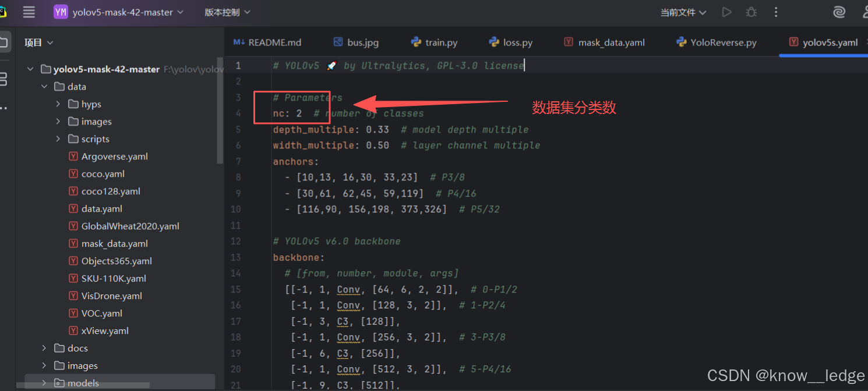Toggle the Project tool window folder icon

point(3,42)
